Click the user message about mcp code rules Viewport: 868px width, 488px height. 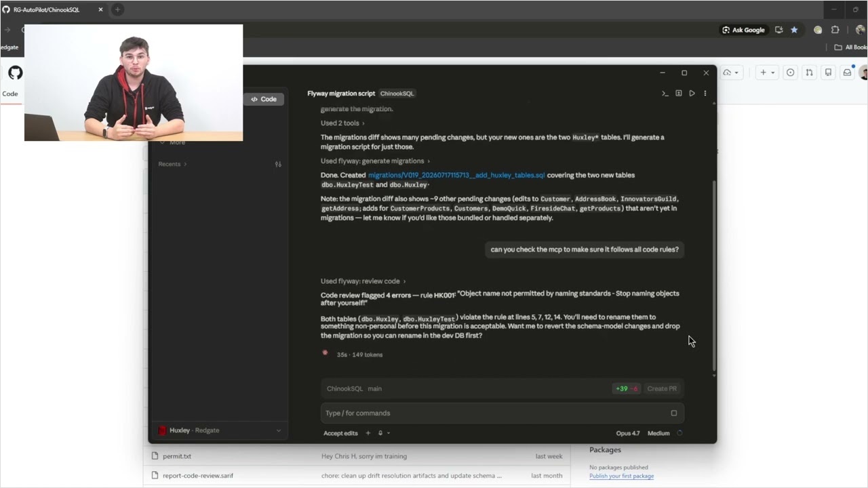point(585,249)
